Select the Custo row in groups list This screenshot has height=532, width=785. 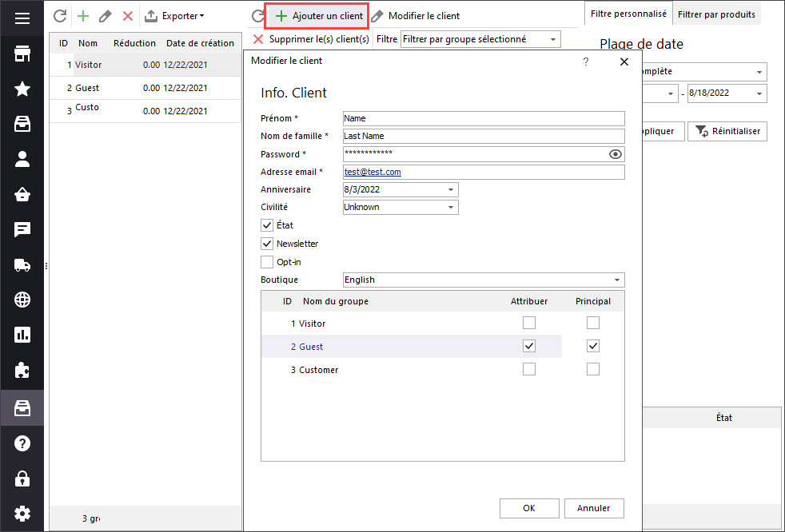(x=145, y=110)
